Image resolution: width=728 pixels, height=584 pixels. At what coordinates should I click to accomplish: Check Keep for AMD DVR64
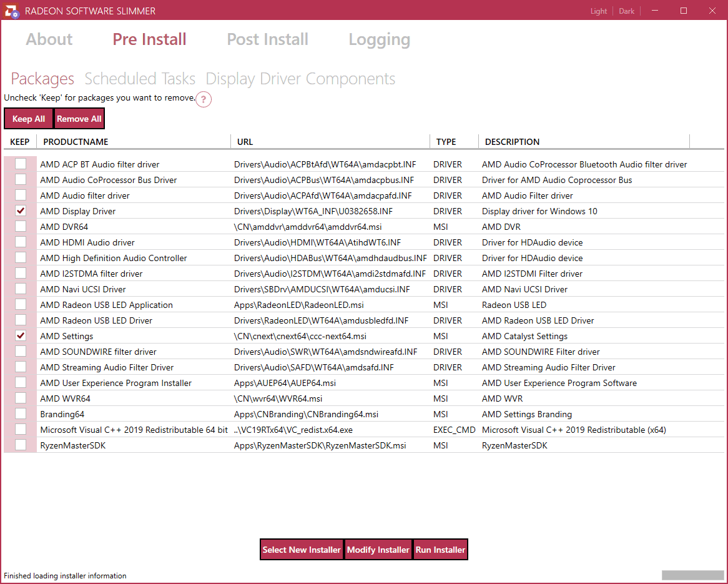coord(21,226)
